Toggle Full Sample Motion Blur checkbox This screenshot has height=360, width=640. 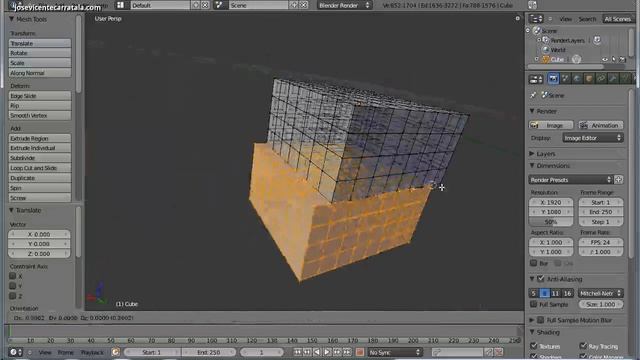coord(541,320)
